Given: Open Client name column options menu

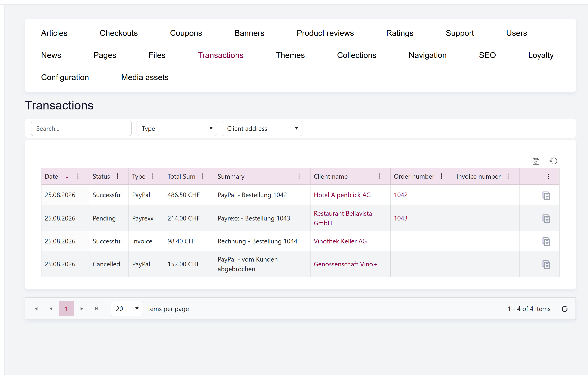Looking at the screenshot, I should 379,176.
